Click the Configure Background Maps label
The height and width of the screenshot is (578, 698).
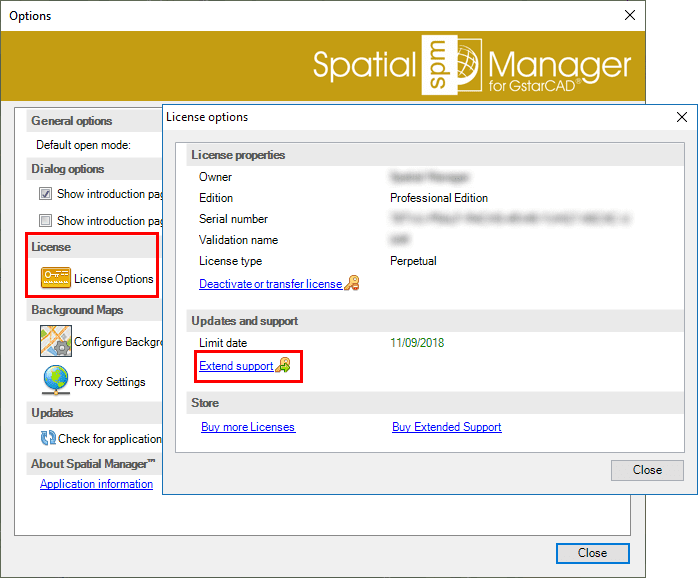click(118, 342)
